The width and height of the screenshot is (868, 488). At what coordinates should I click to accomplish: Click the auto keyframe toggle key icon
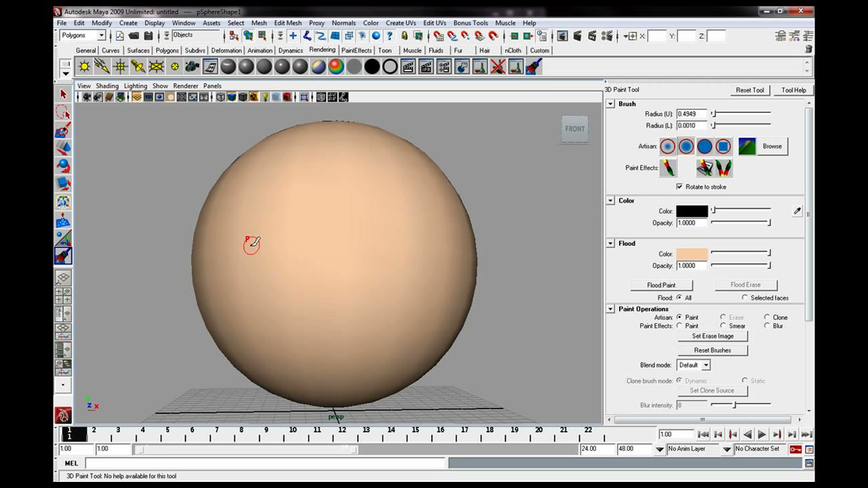(795, 449)
